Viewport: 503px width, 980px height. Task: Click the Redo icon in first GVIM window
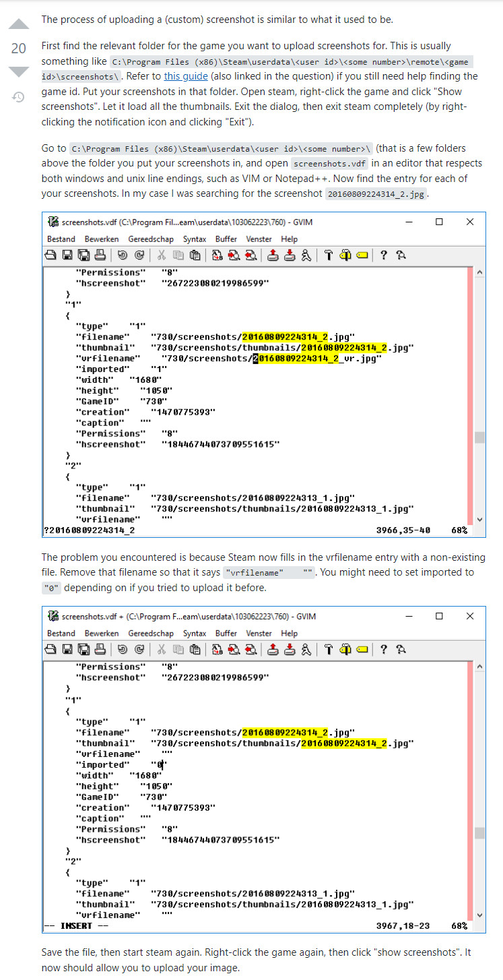139,255
